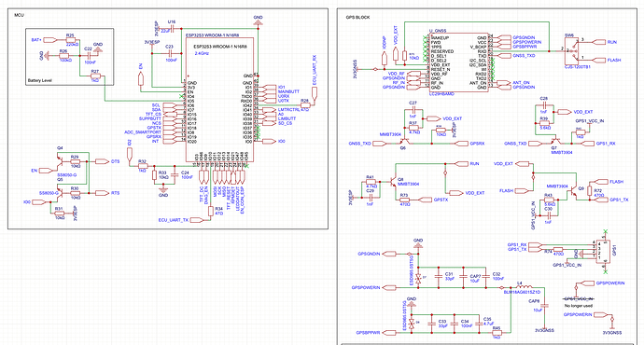
Task: Click the RF_IN net label left of U_GNSS
Action: (x=399, y=82)
